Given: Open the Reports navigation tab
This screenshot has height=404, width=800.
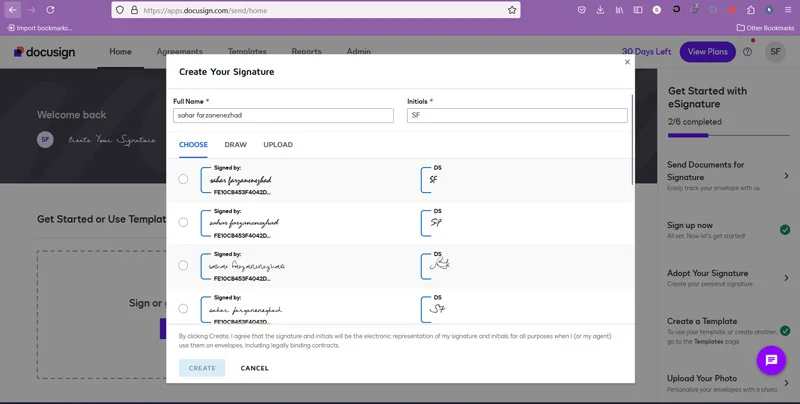Looking at the screenshot, I should (307, 52).
